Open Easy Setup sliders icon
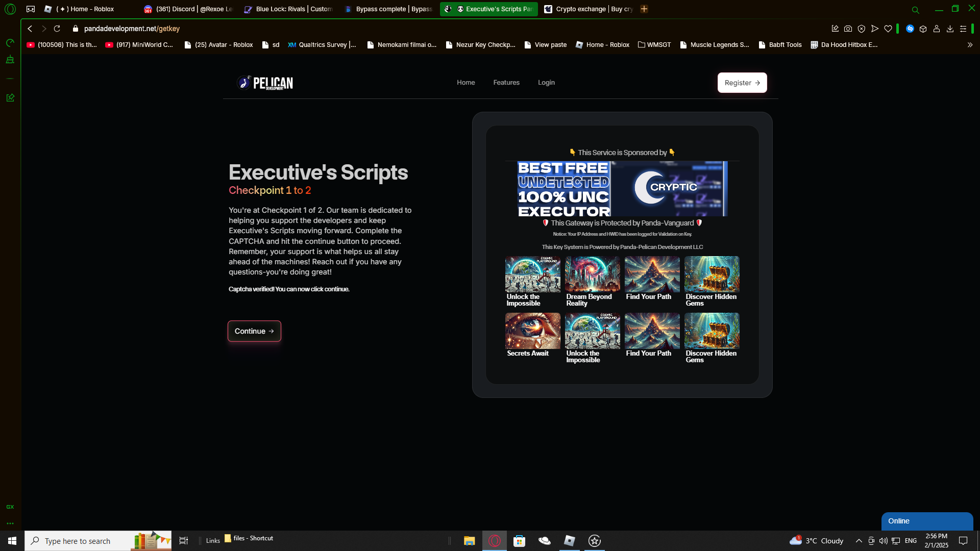The width and height of the screenshot is (980, 551). [x=963, y=29]
